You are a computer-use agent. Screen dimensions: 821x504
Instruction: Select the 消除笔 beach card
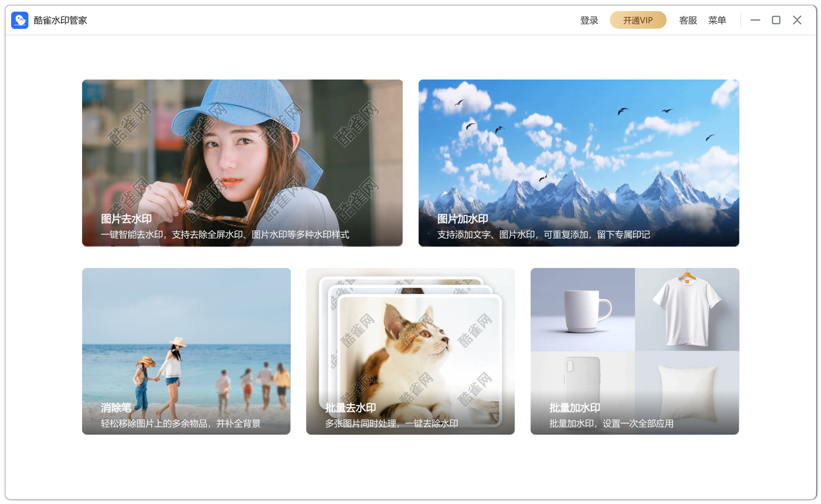coord(186,351)
